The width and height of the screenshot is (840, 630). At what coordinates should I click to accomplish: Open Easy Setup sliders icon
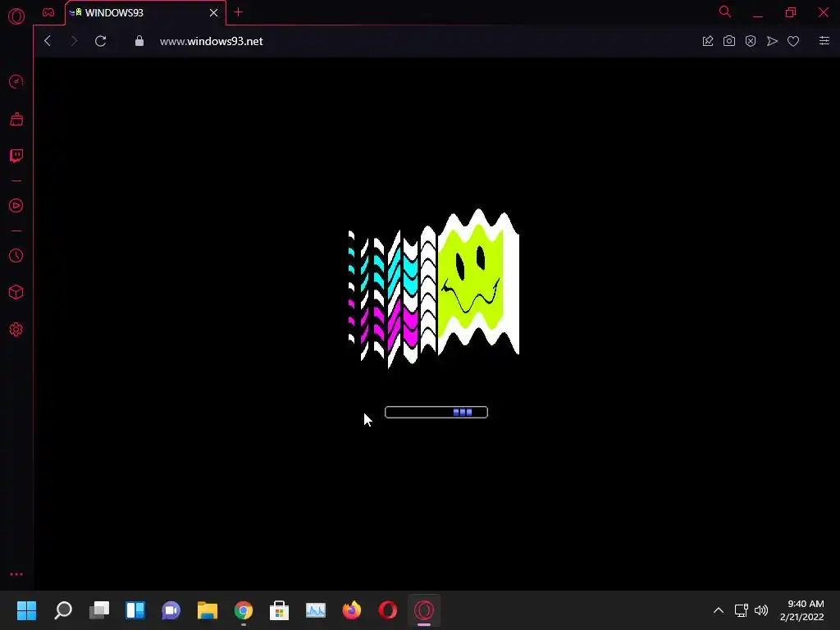pyautogui.click(x=824, y=41)
